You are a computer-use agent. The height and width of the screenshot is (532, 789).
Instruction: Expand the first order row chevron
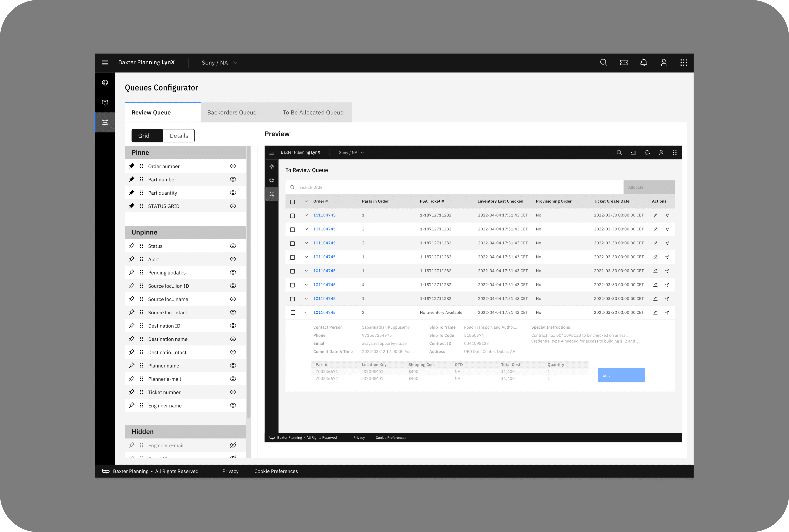[x=306, y=215]
